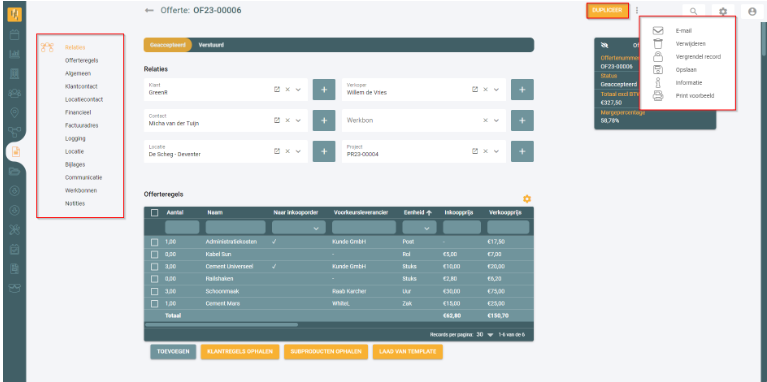The width and height of the screenshot is (767, 382).
Task: Open the people group icon in the sidebar
Action: pos(15,92)
